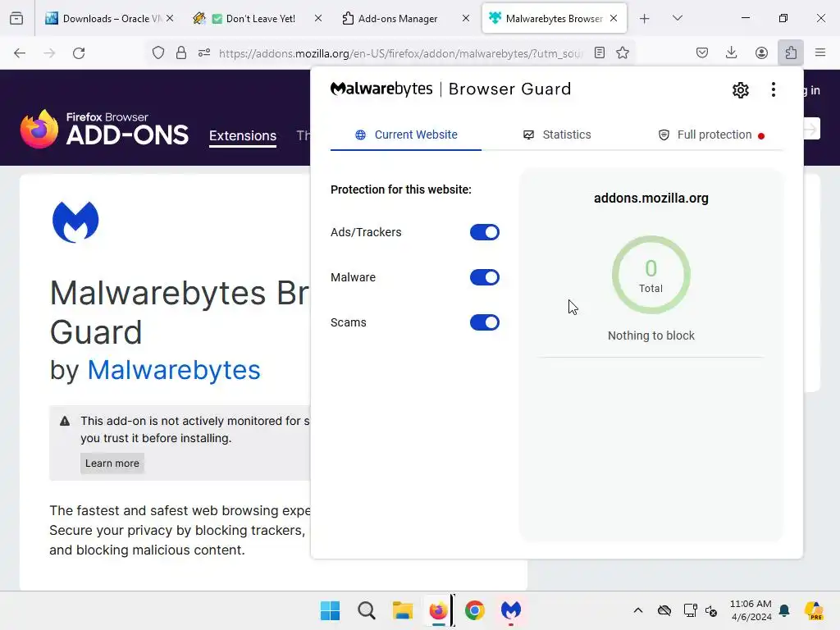Switch to Statistics tab
The height and width of the screenshot is (630, 840).
[x=557, y=135]
